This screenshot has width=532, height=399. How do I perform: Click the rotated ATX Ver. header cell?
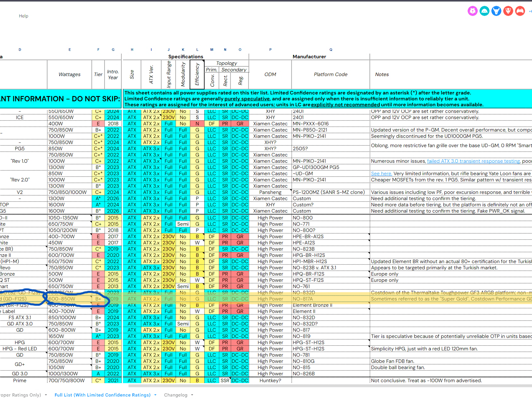pos(151,75)
